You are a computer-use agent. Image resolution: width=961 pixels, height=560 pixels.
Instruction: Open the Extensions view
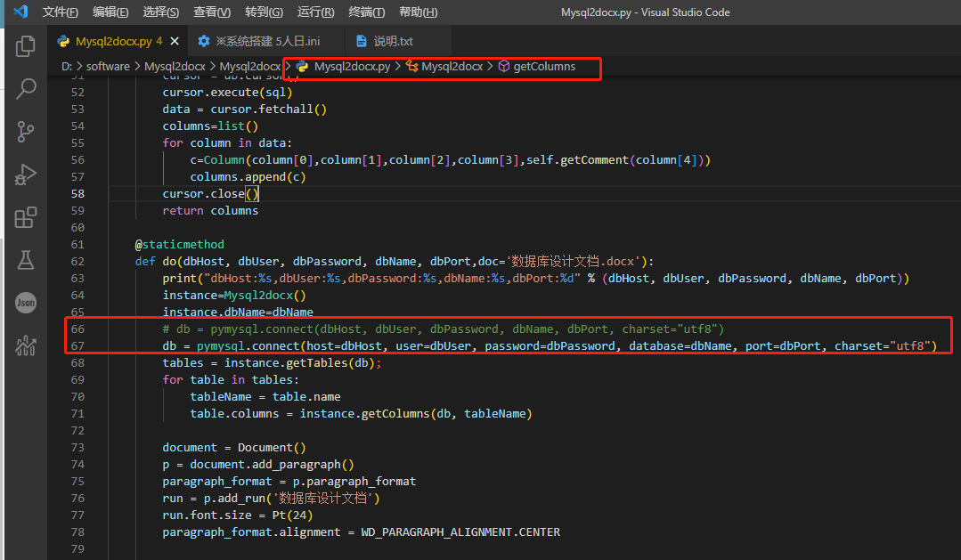click(25, 217)
